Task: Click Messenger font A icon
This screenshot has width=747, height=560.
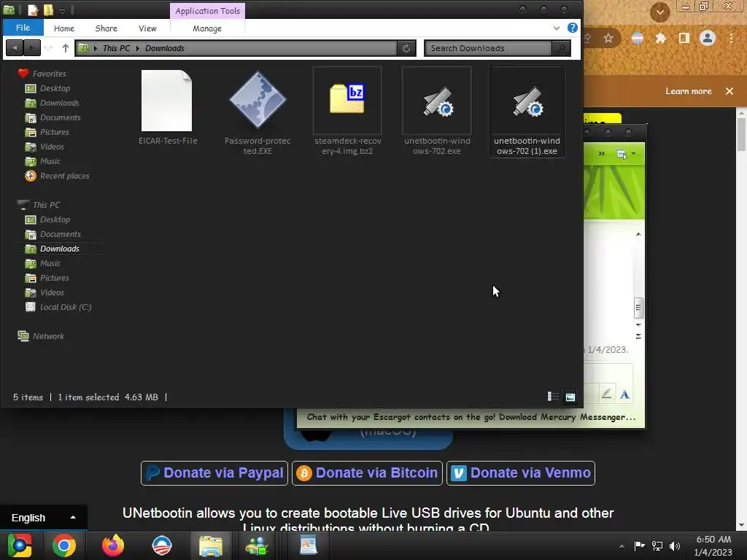Action: coord(624,394)
